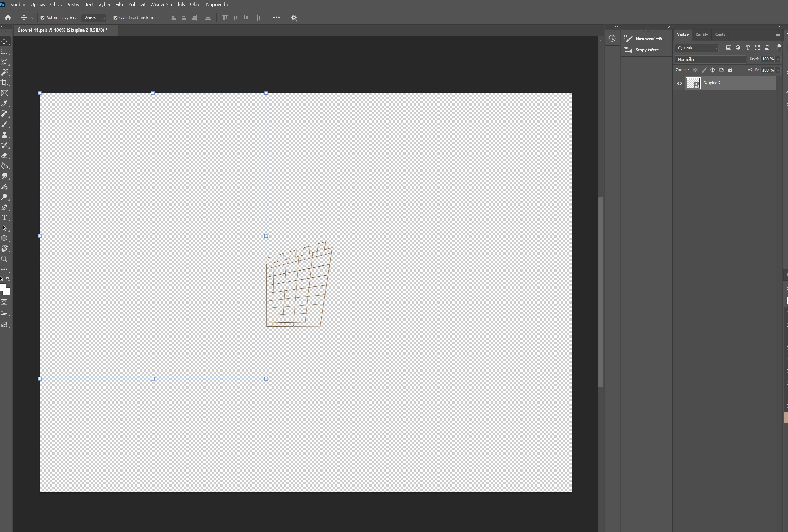Hide the Skupina 2 layer with eye icon
The width and height of the screenshot is (788, 532).
[x=679, y=84]
